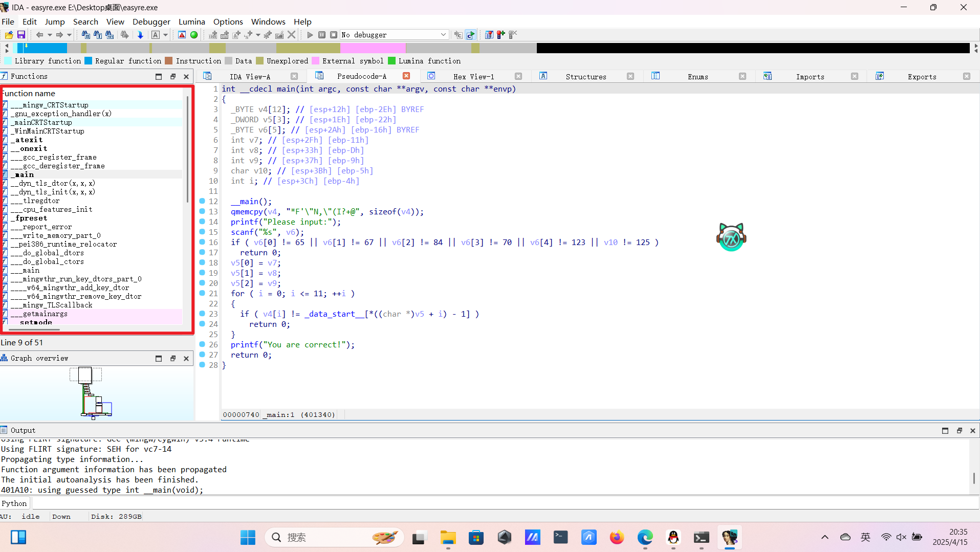This screenshot has width=980, height=552.
Task: Click the pause process debugger icon
Action: [x=322, y=35]
